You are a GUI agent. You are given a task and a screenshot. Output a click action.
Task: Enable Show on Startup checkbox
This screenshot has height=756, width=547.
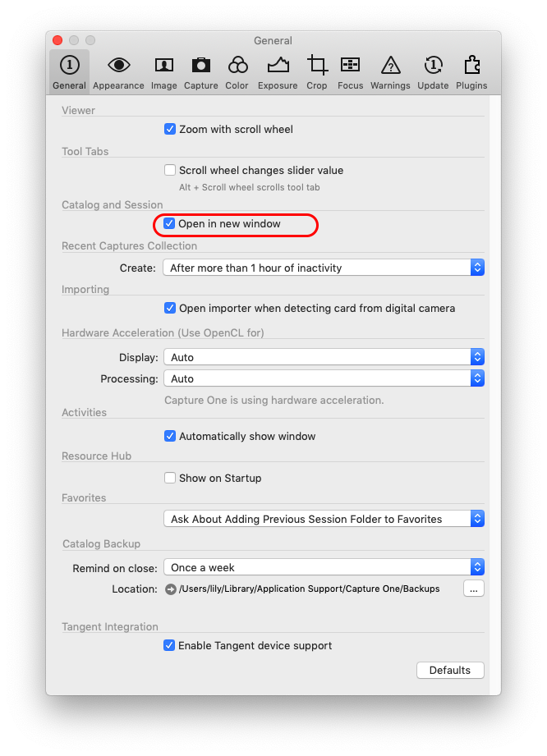pos(170,479)
